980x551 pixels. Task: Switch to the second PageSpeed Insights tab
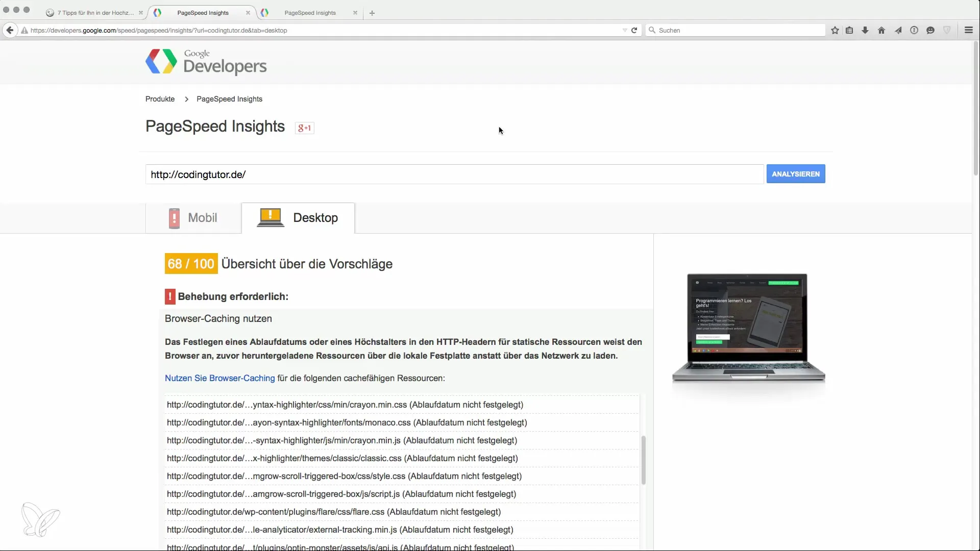pyautogui.click(x=310, y=13)
